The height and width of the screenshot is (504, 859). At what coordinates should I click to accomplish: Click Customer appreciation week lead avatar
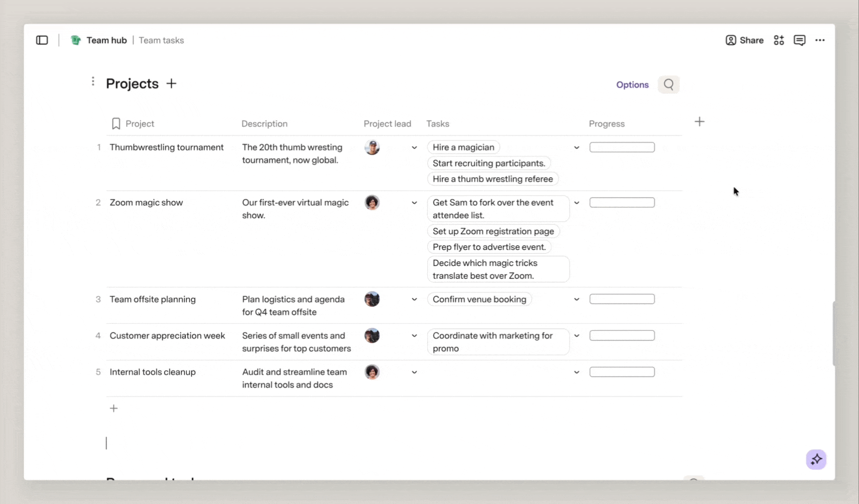[372, 336]
